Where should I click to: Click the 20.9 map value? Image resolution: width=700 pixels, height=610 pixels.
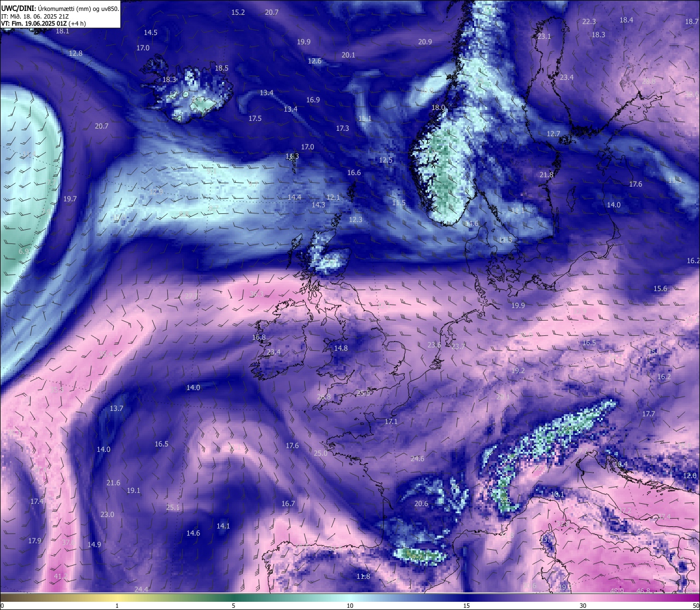(425, 42)
